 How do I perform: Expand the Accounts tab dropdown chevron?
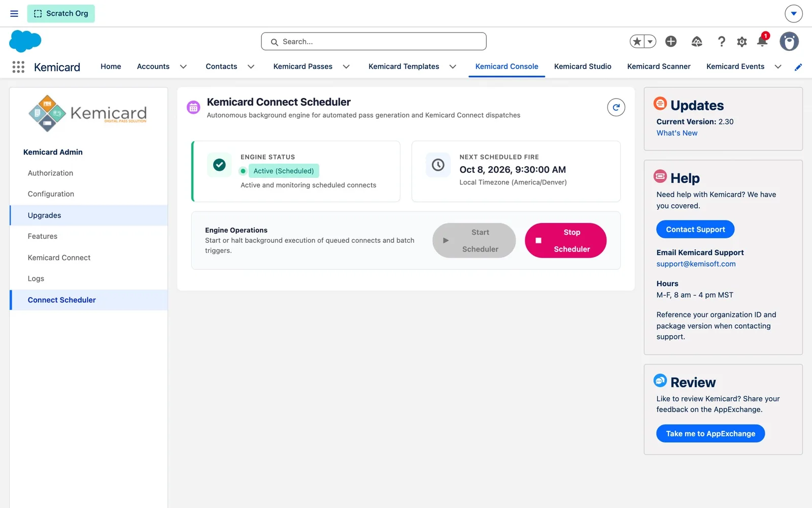coord(183,67)
